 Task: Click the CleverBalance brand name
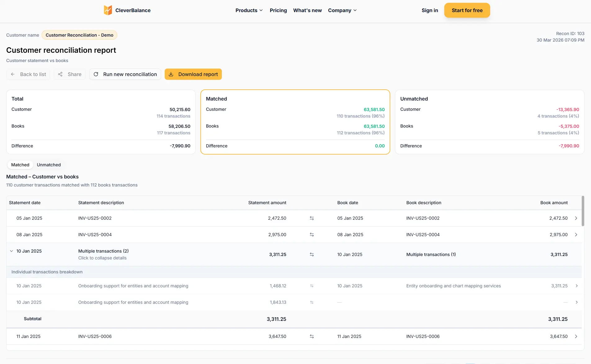133,10
